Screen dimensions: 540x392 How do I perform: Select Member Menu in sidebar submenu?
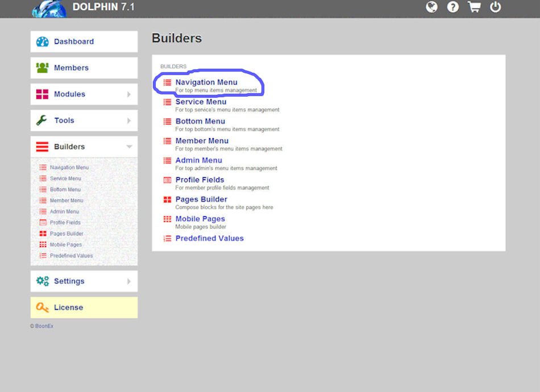(67, 201)
